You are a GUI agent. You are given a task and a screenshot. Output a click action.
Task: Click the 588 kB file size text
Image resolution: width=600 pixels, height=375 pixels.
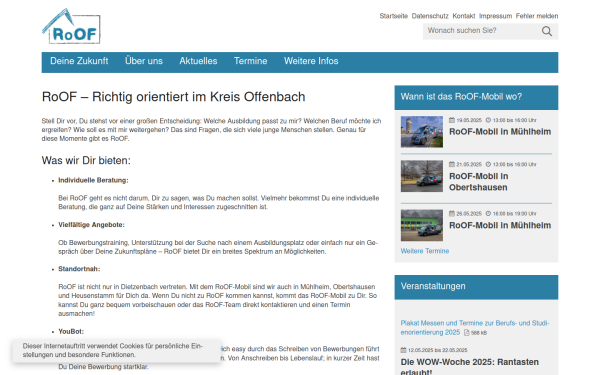click(x=479, y=333)
